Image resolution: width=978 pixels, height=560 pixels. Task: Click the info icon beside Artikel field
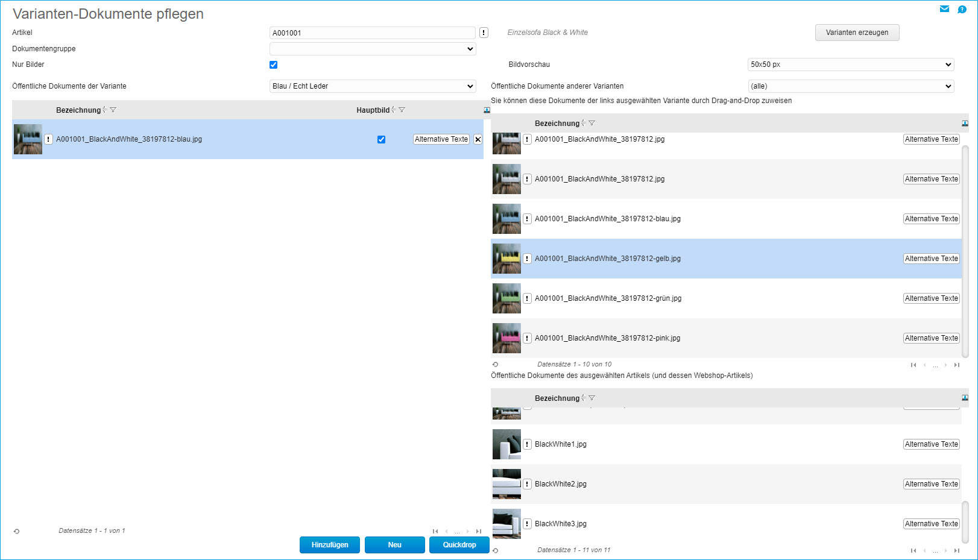(x=484, y=33)
